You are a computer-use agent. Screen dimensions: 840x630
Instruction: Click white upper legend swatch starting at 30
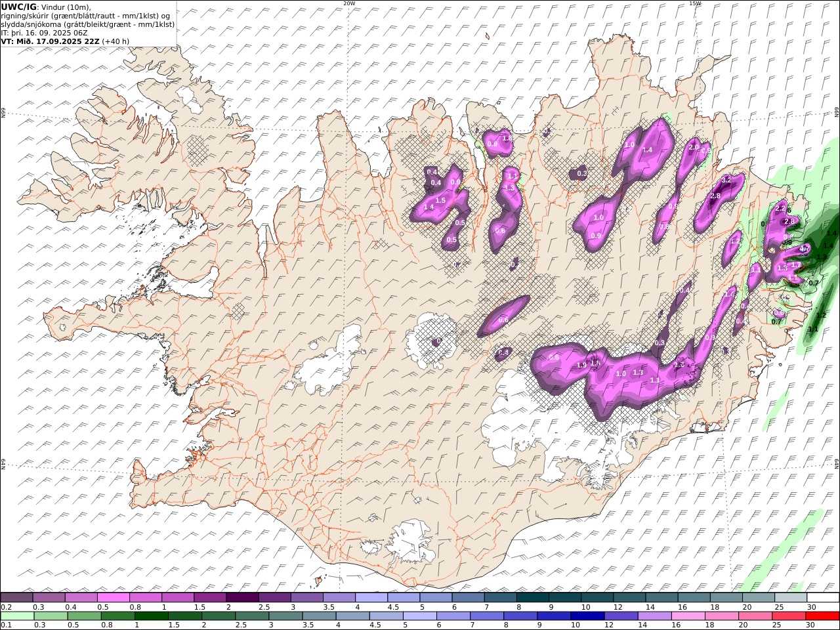822,598
